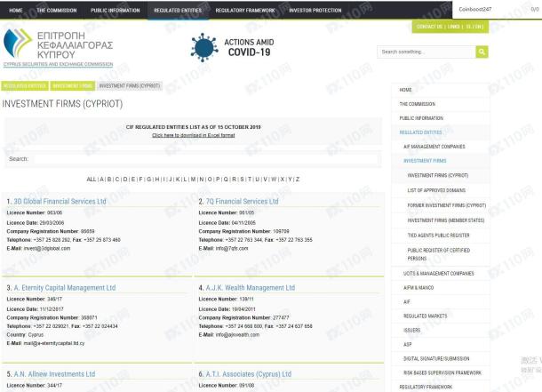The height and width of the screenshot is (392, 542).
Task: Open THE COMMISSION top menu
Action: [57, 11]
